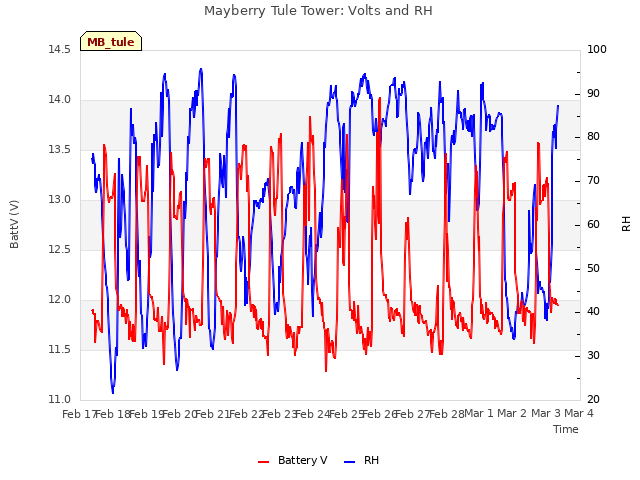Click the 50 right axis tick label
Screen dimensions: 640x480
(x=593, y=269)
